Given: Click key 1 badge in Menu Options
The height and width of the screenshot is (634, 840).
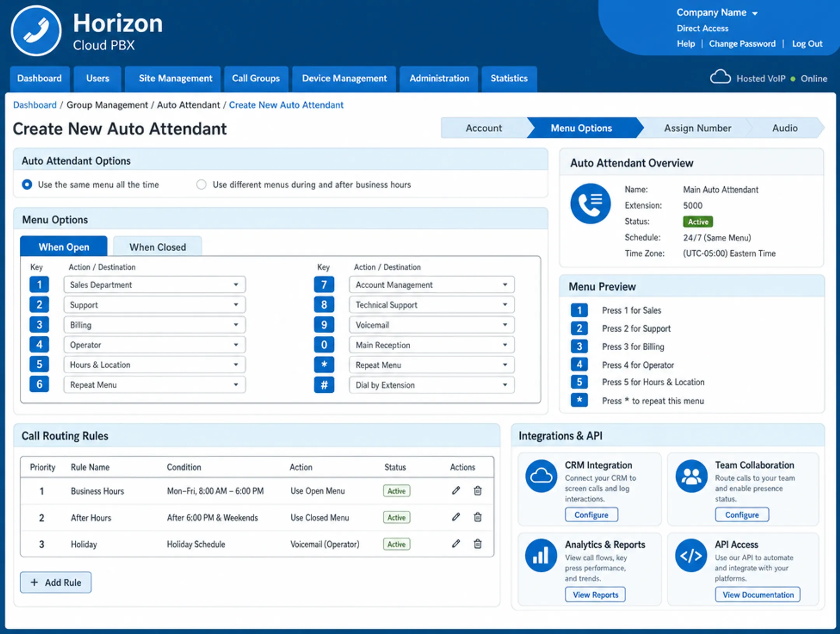Looking at the screenshot, I should 39,285.
